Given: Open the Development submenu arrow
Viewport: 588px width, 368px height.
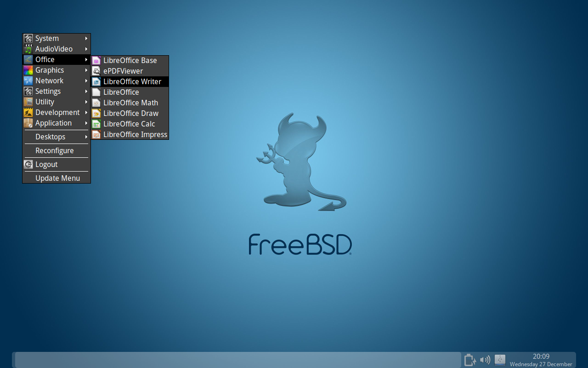Looking at the screenshot, I should coord(86,112).
